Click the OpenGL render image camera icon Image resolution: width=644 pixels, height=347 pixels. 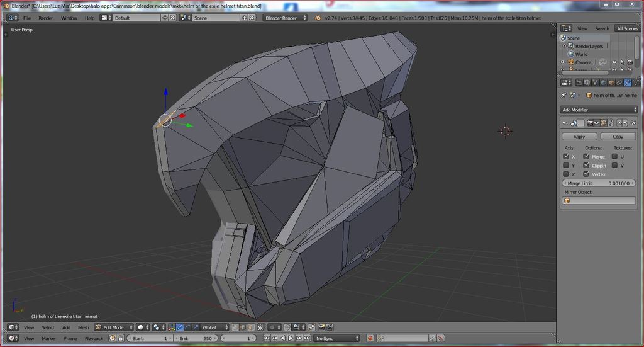[321, 327]
